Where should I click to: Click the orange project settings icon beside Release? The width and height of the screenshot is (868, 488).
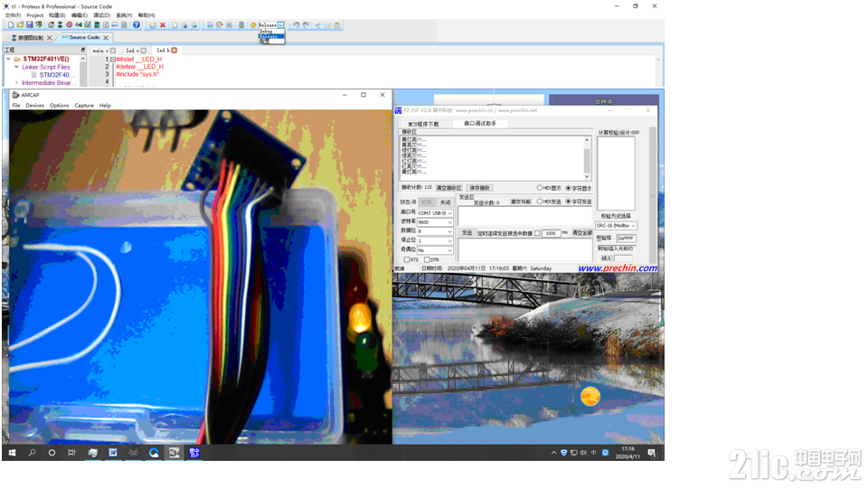click(x=253, y=25)
